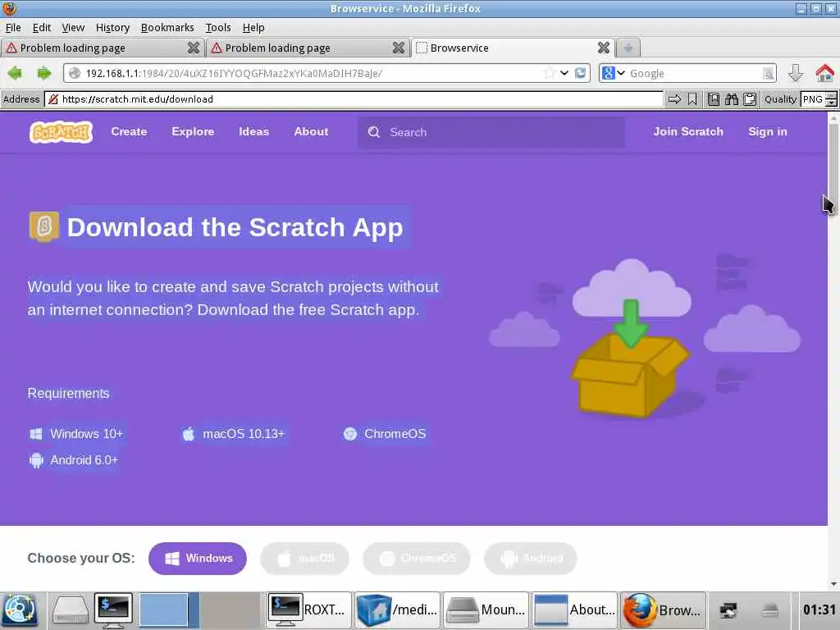
Task: Open Scratch Explore link
Action: 193,132
